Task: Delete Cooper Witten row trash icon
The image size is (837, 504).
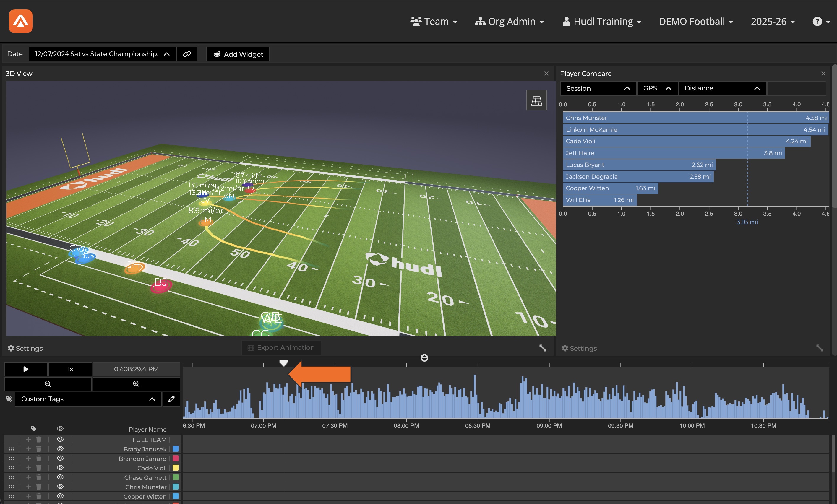Action: tap(39, 496)
